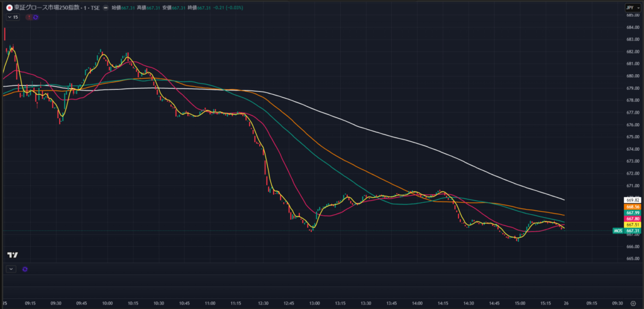644x309 pixels.
Task: Click the 13:00 time axis label
Action: pos(314,303)
